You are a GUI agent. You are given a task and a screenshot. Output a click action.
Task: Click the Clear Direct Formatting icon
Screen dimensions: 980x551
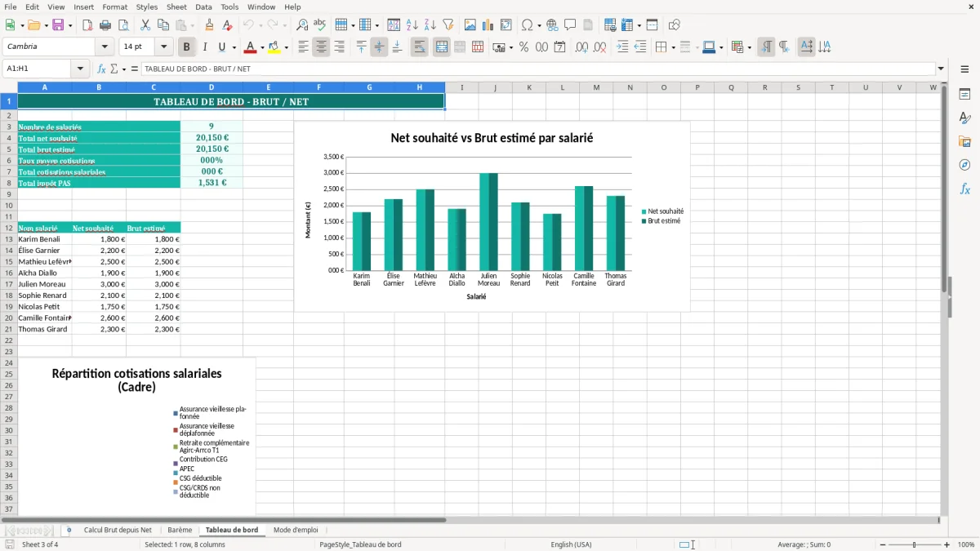coord(227,25)
